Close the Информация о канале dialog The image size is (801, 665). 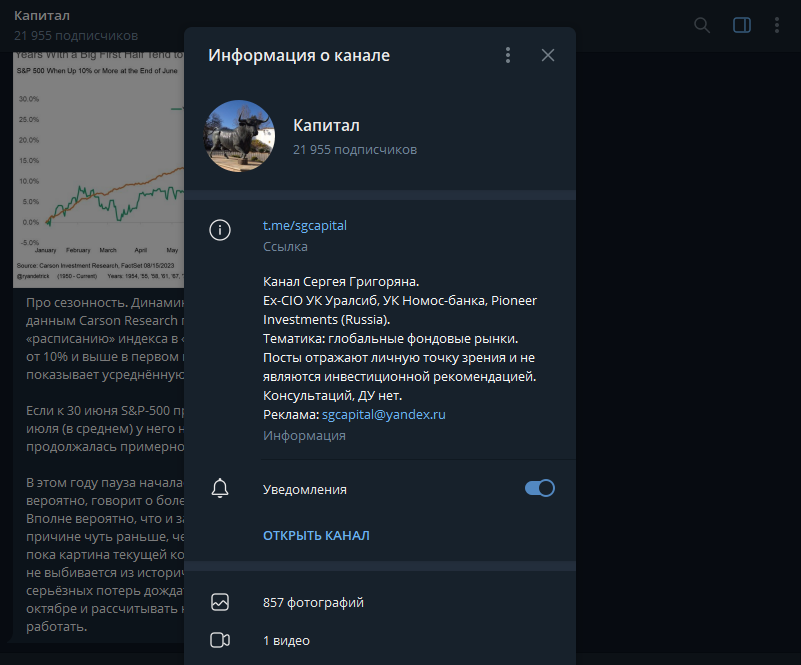click(547, 55)
